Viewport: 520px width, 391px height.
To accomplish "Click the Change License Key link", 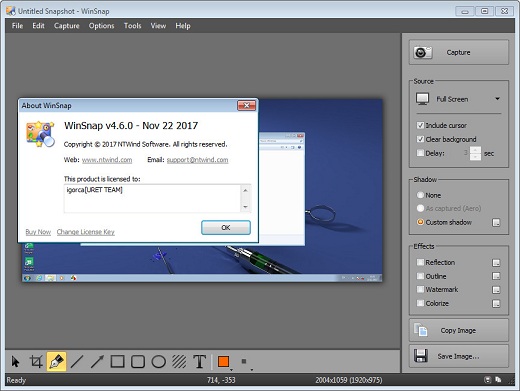I will 86,232.
